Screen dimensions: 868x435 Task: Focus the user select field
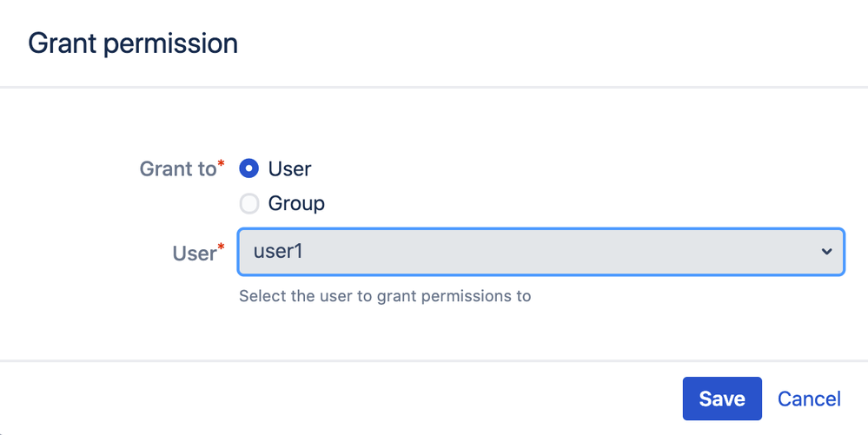(x=540, y=252)
